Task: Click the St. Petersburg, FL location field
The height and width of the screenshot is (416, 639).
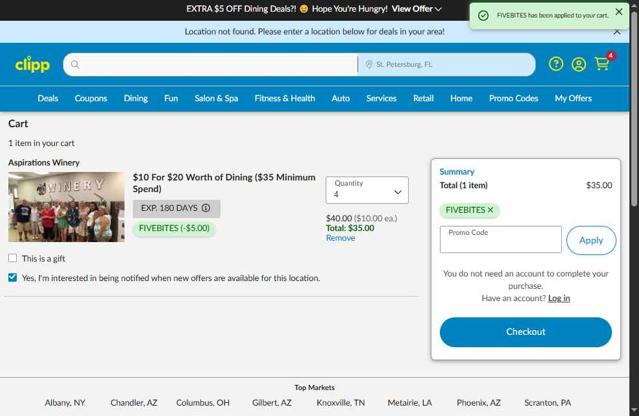Action: (446, 64)
